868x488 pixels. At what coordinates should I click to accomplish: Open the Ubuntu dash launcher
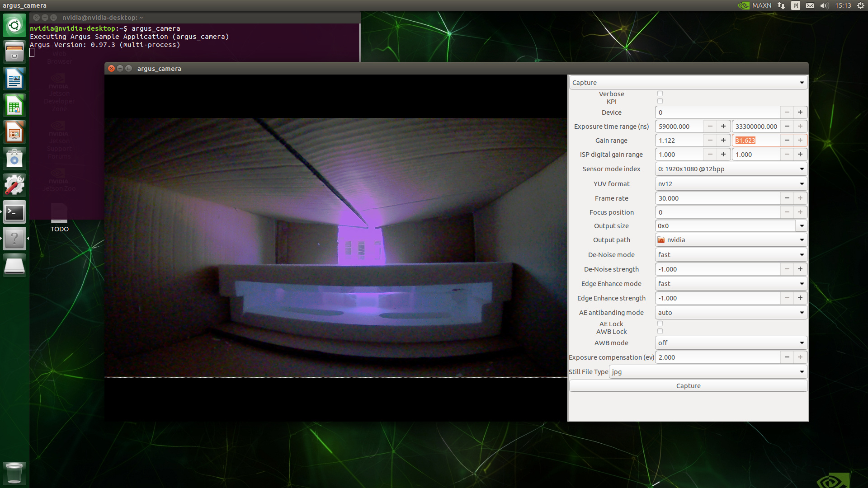pos(14,25)
